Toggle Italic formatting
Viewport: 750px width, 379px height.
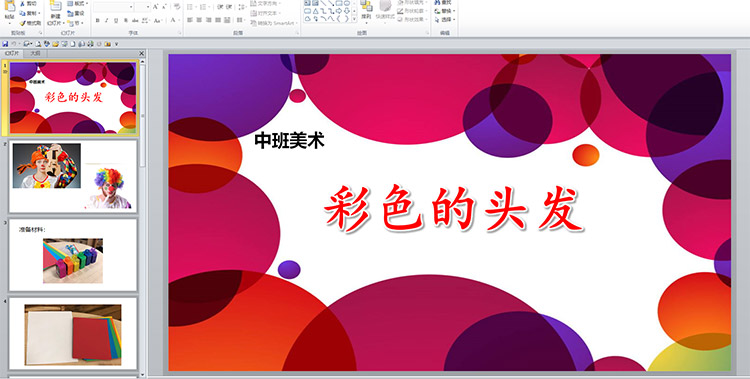tap(107, 20)
